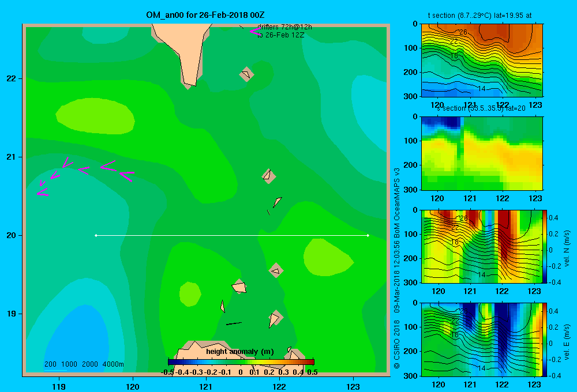Click the vertical '© CSIRO 2018' copyright text

397,344
